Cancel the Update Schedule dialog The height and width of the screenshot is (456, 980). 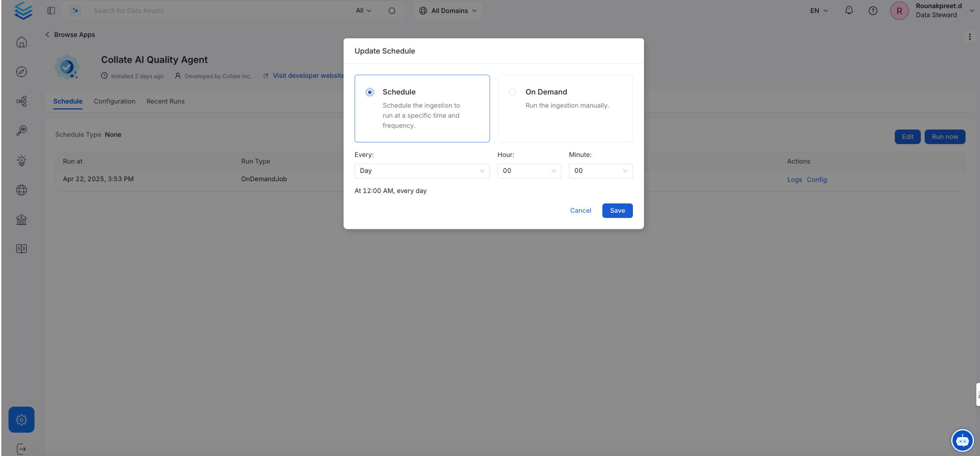click(x=580, y=211)
